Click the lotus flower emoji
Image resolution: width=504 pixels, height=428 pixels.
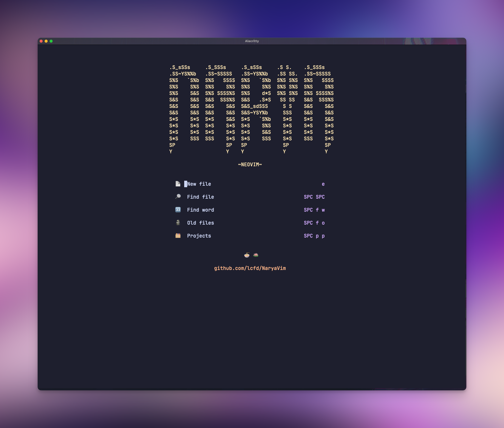256,255
